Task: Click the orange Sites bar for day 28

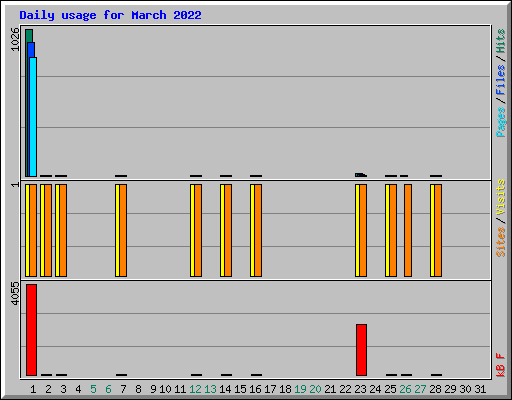Action: (x=438, y=230)
